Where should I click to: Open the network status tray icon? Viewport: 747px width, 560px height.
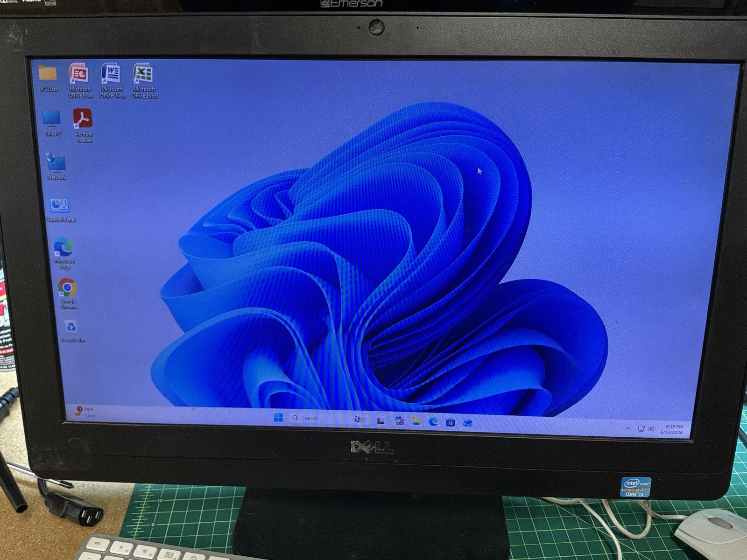(641, 428)
